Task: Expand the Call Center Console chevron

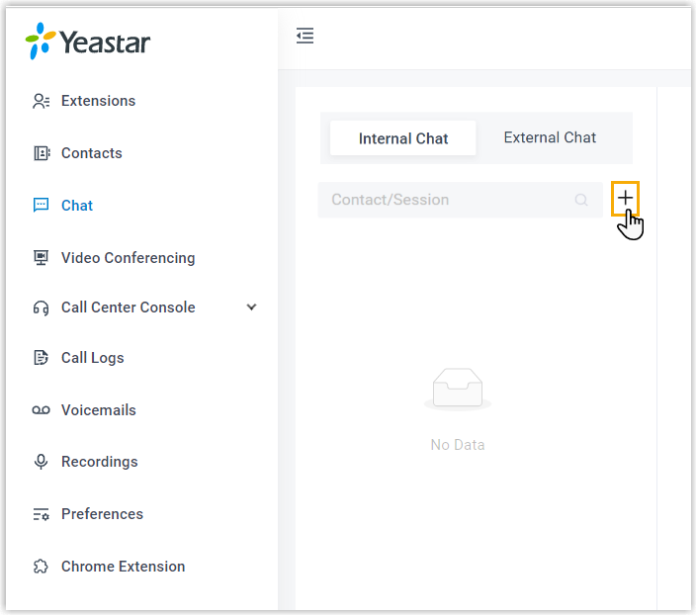Action: 251,308
